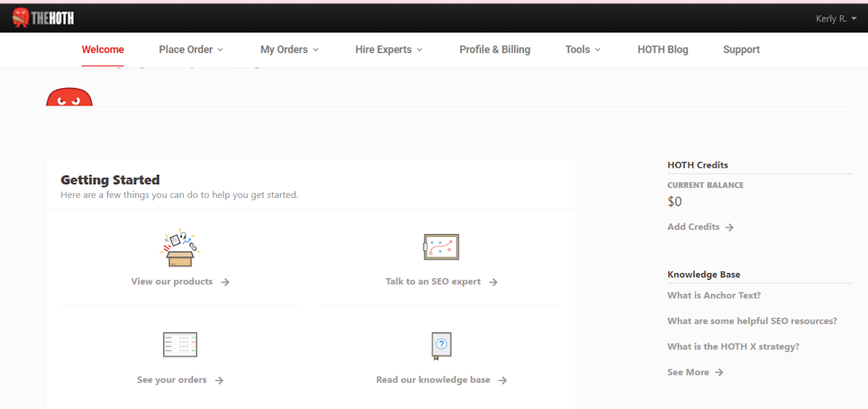Click the HOTH Credits heading

(698, 165)
